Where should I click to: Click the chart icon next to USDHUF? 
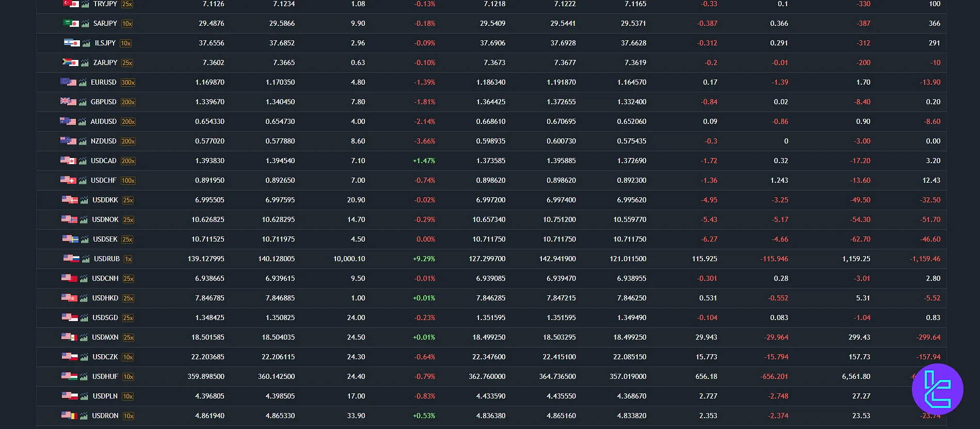84,377
